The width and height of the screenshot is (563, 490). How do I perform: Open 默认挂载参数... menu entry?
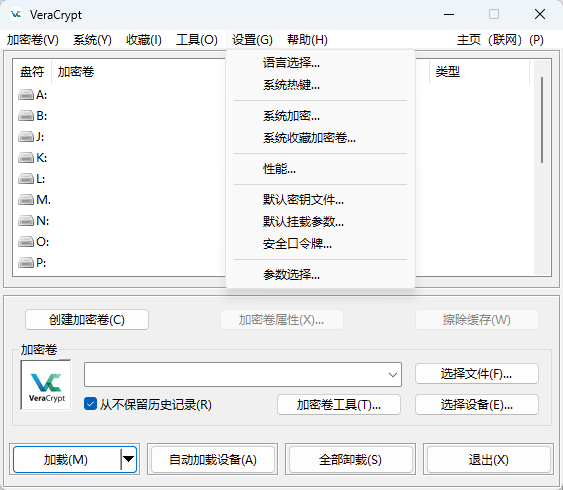point(320,222)
